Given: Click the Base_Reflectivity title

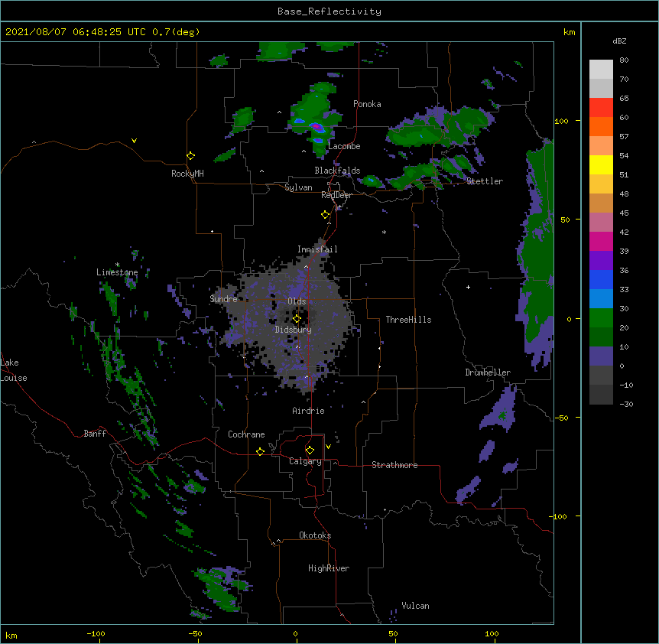Looking at the screenshot, I should (329, 11).
